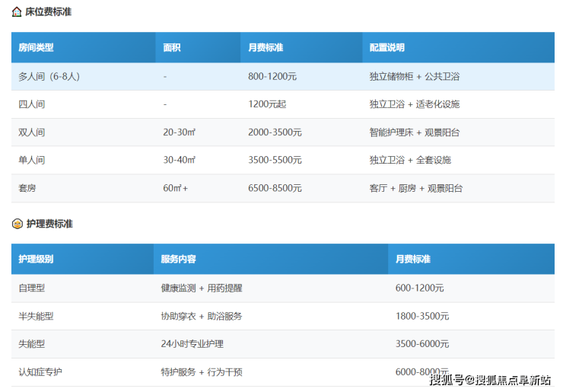Select the 四人间 room type cell
Viewport: 563px width, 392px height.
click(32, 104)
